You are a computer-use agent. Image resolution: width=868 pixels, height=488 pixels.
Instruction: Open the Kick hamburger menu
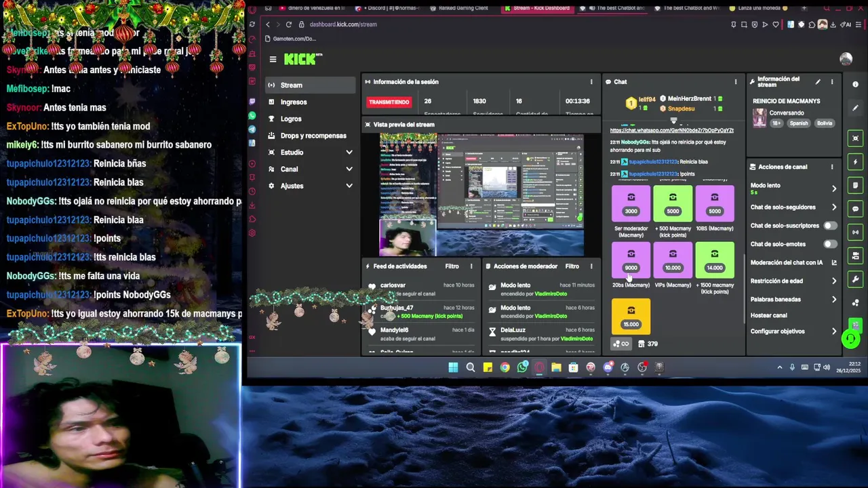pos(273,59)
